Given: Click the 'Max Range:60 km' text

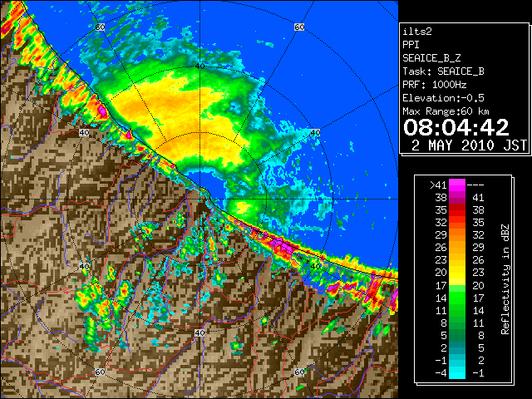Looking at the screenshot, I should pyautogui.click(x=446, y=111).
